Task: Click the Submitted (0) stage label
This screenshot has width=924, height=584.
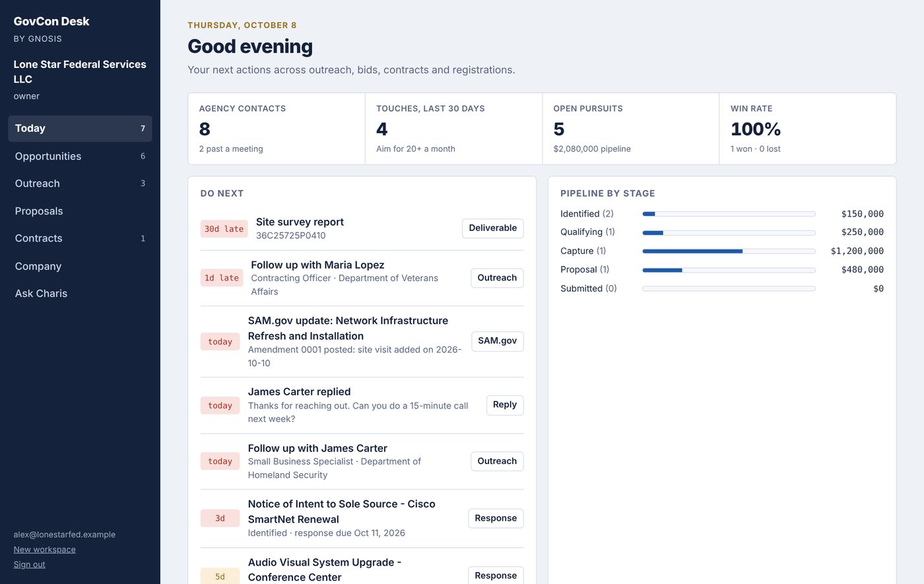Action: click(x=589, y=288)
